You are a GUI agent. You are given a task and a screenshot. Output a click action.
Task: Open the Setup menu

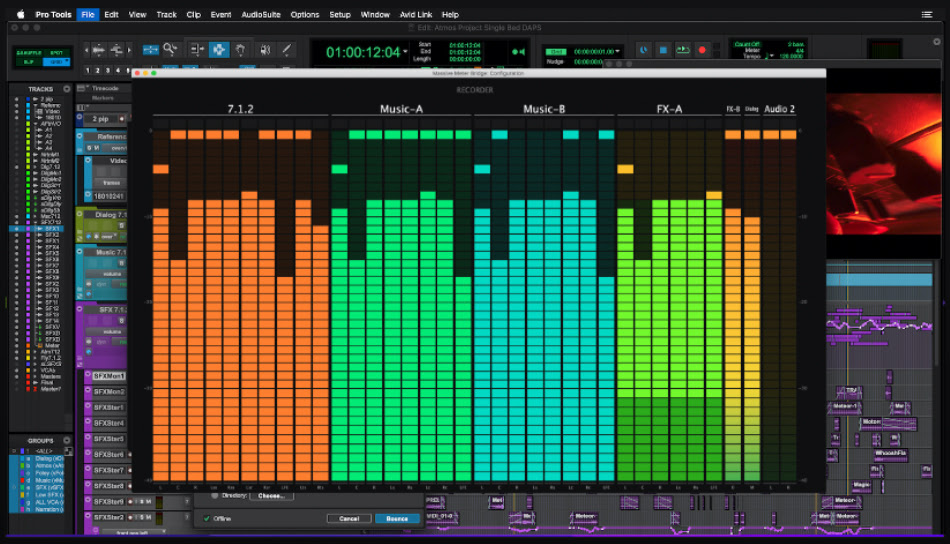click(x=340, y=15)
